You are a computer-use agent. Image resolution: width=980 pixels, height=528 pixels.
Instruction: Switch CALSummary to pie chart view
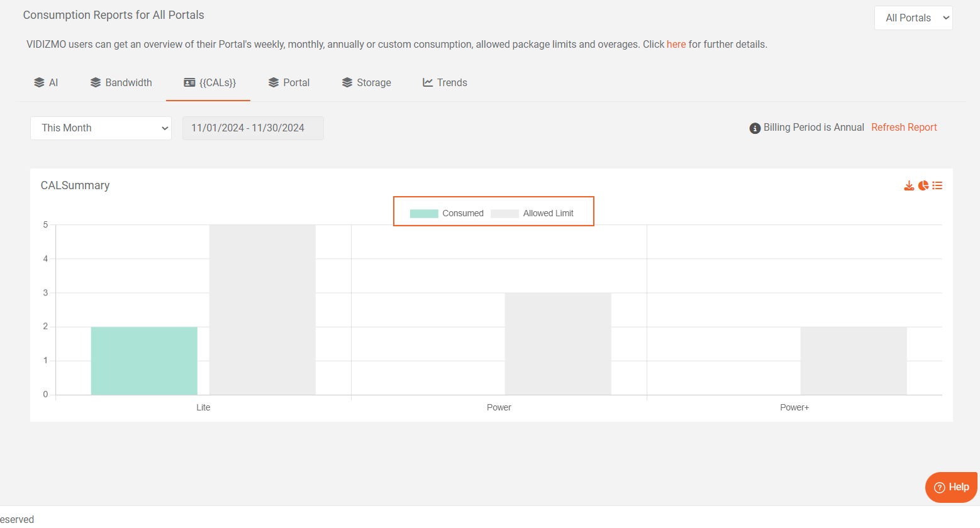click(923, 185)
